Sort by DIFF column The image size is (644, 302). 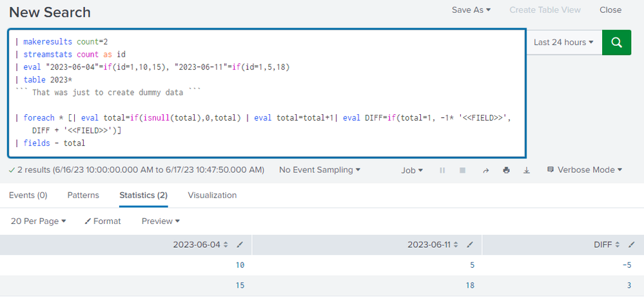pos(607,245)
